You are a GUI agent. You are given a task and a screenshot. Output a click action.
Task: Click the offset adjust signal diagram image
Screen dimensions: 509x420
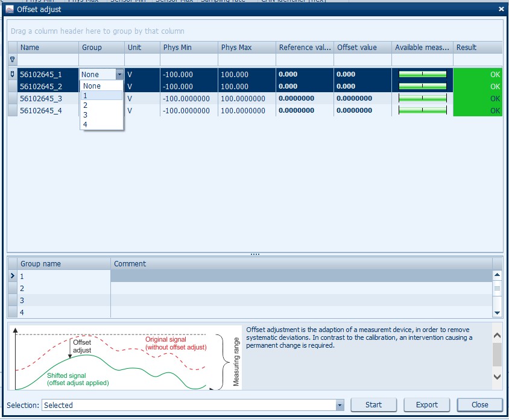pyautogui.click(x=125, y=357)
